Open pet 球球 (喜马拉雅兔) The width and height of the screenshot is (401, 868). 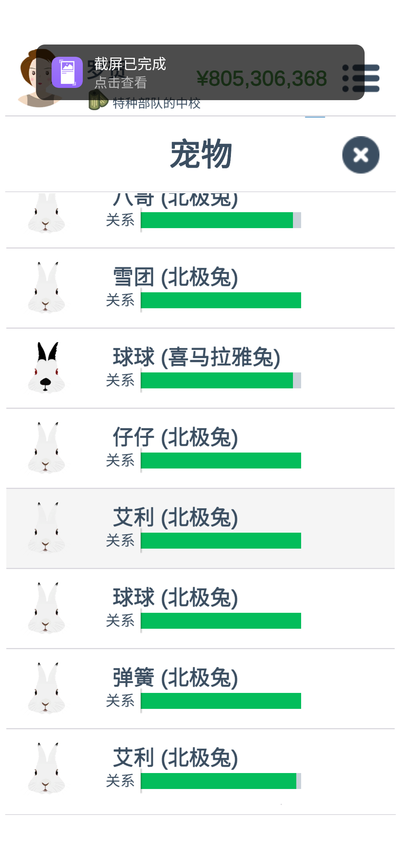point(200,368)
